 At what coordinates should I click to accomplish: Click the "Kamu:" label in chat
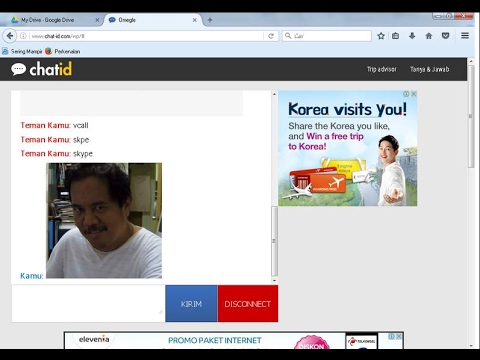(32, 276)
